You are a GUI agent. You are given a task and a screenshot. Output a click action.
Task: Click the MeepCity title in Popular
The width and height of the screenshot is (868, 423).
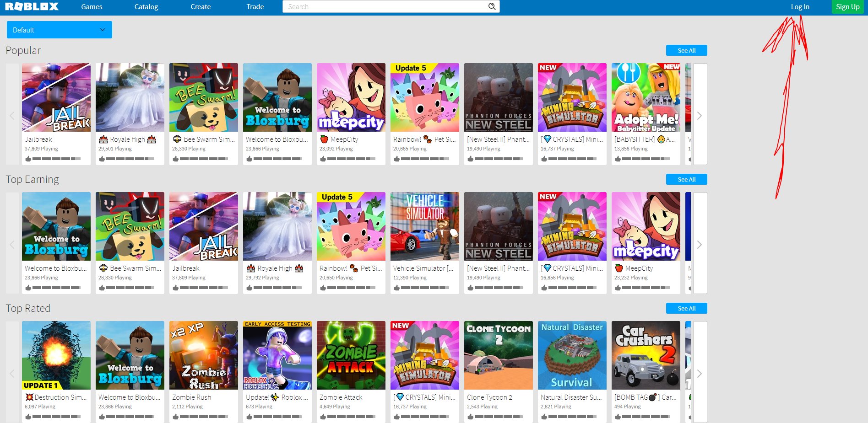tap(339, 139)
